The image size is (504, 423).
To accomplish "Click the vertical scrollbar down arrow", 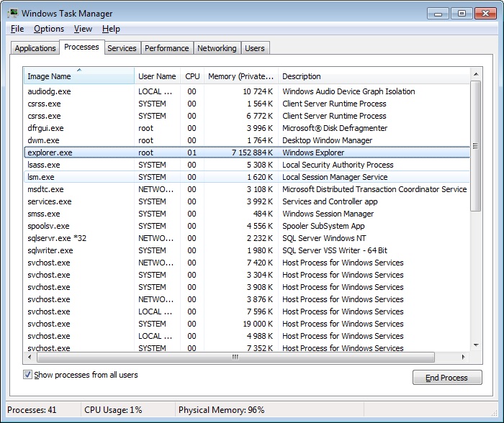I will 476,345.
